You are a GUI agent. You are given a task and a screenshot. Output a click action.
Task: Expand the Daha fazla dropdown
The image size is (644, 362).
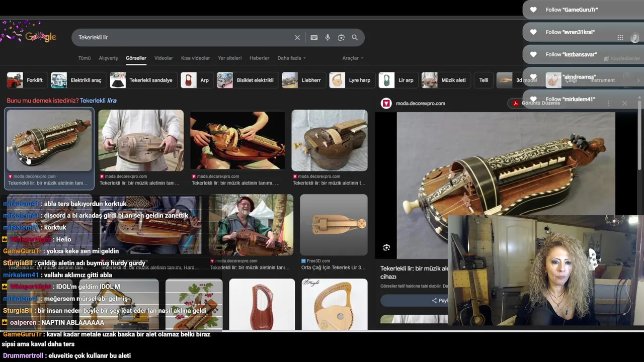coord(291,58)
